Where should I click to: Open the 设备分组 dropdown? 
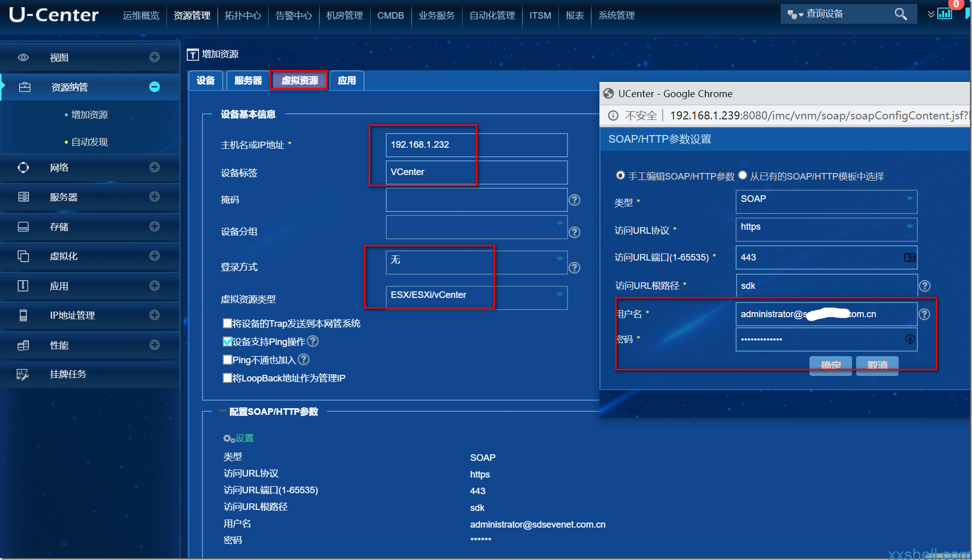[x=476, y=227]
